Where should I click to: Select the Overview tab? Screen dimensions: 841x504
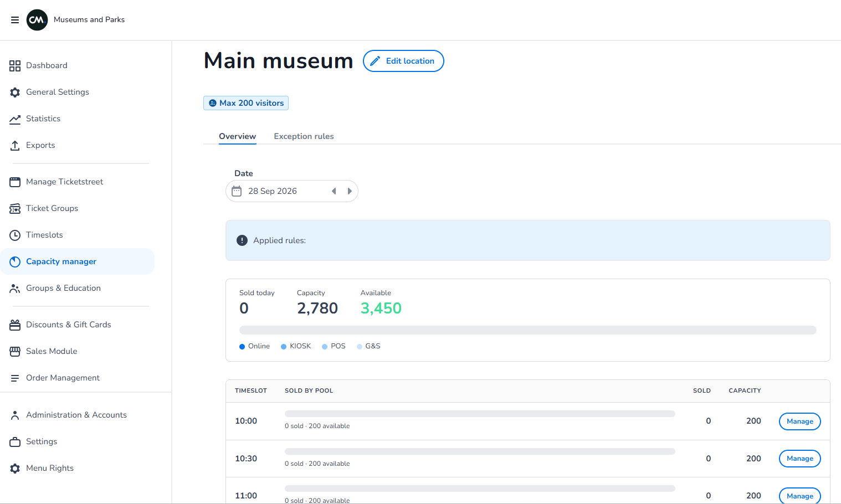coord(237,136)
